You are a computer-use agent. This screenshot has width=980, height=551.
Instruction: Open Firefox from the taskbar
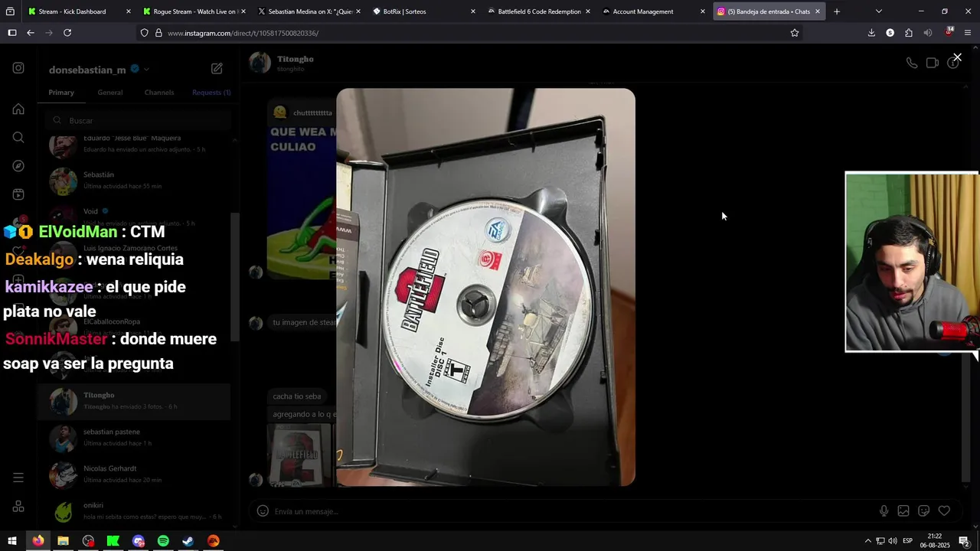pos(38,541)
